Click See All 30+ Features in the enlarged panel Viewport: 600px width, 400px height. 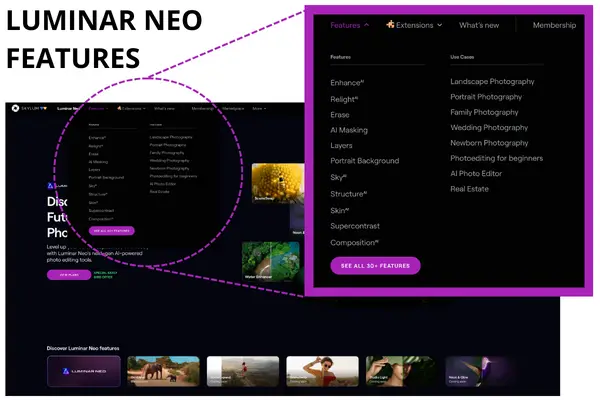[375, 266]
